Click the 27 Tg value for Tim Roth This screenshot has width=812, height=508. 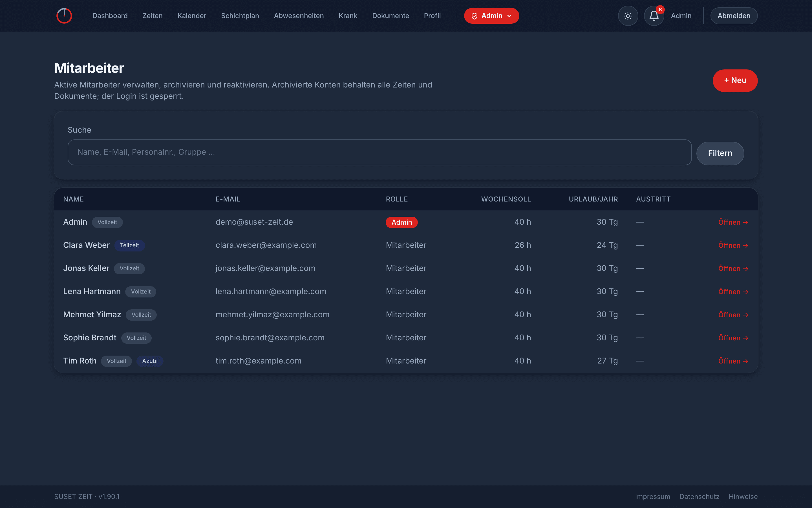click(x=607, y=361)
